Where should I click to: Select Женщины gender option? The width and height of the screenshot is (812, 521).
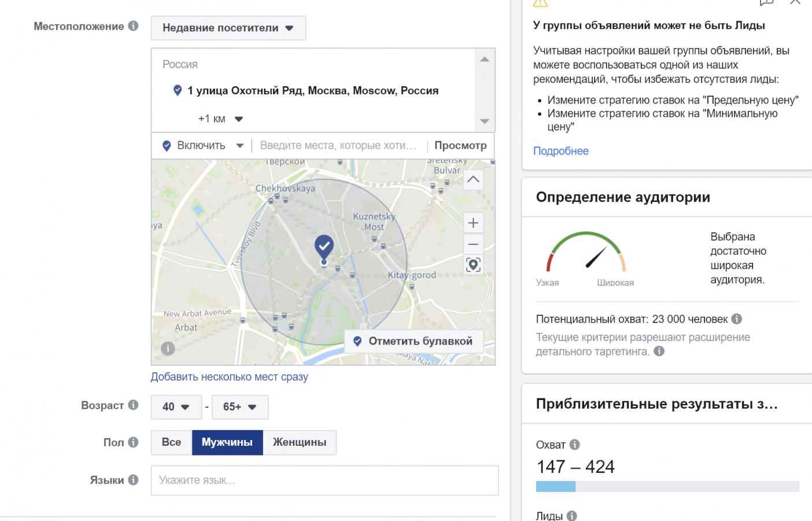click(300, 442)
